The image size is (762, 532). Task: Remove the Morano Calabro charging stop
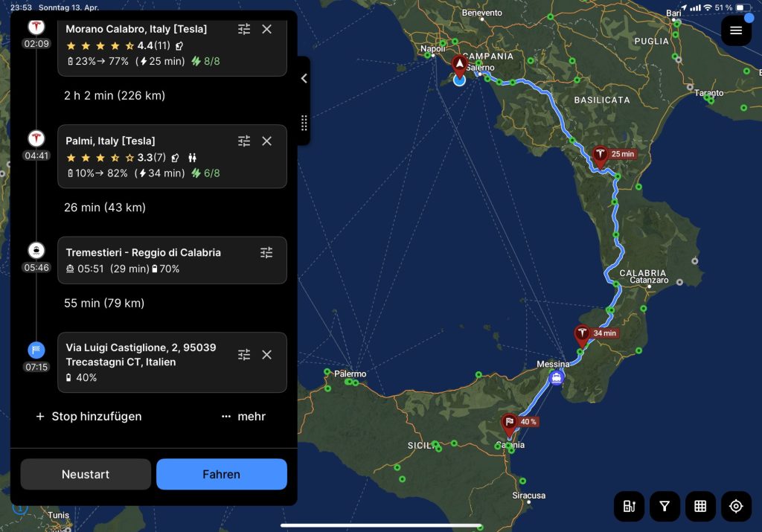267,29
